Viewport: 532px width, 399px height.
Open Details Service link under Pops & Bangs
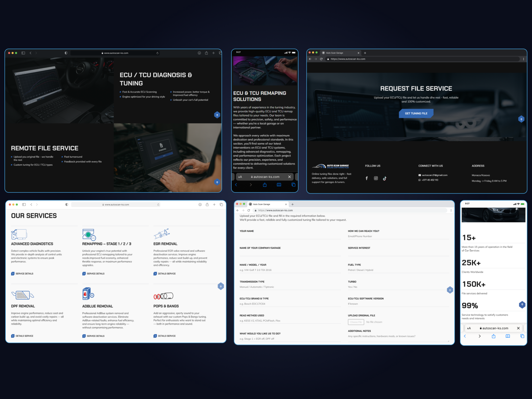165,336
